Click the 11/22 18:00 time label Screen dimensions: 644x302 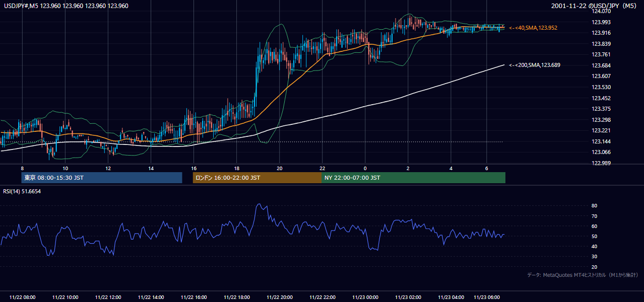click(x=236, y=297)
